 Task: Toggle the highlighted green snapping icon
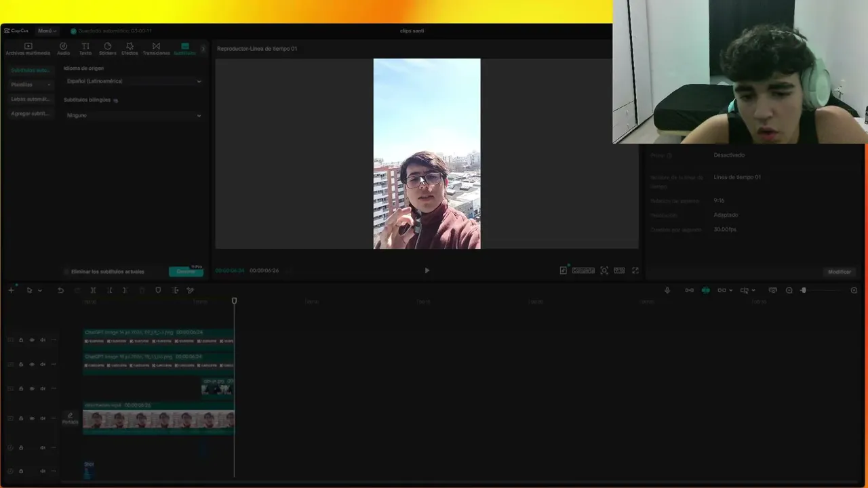tap(706, 290)
